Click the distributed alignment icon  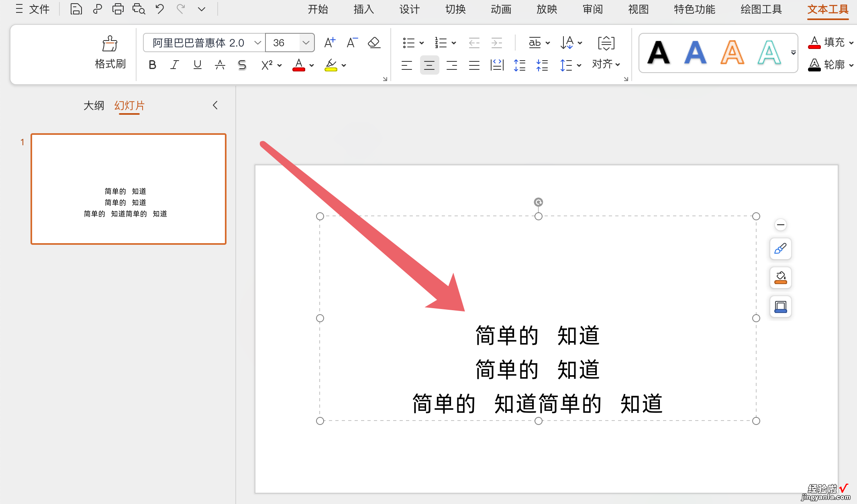497,65
